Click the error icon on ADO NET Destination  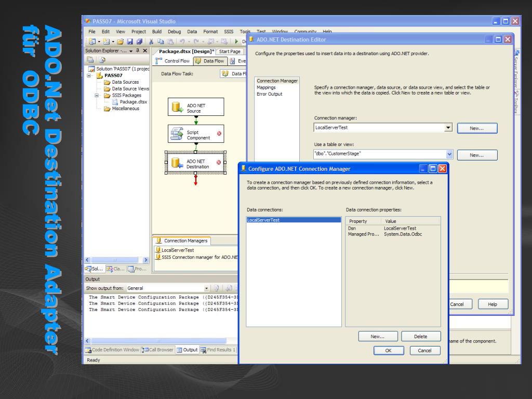[219, 163]
